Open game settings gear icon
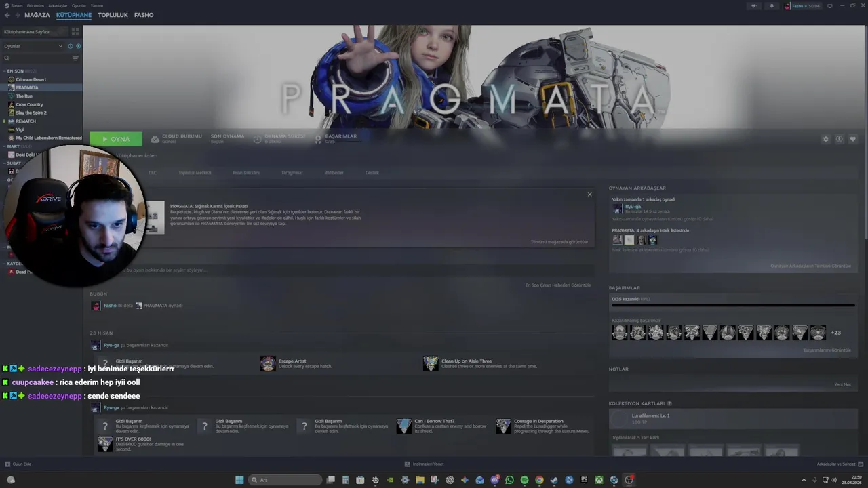The height and width of the screenshot is (488, 868). pyautogui.click(x=825, y=139)
